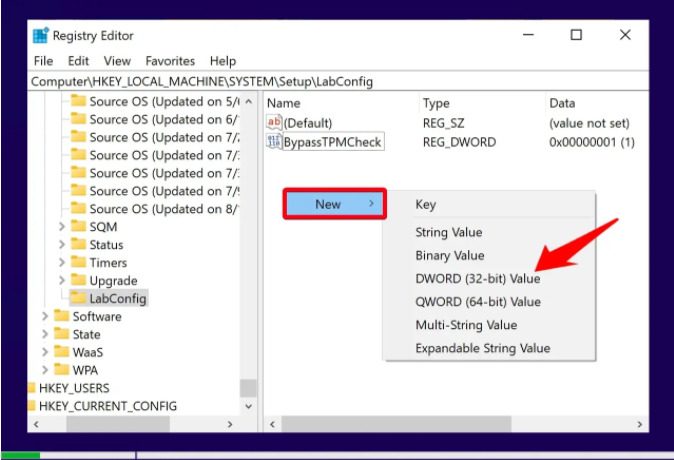
Task: Select the LabConfig tree label
Action: 118,298
